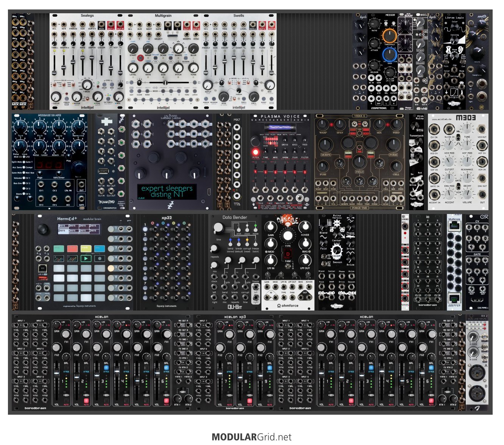Click the Data Bender repeats knob
The height and width of the screenshot is (445, 504).
(214, 248)
